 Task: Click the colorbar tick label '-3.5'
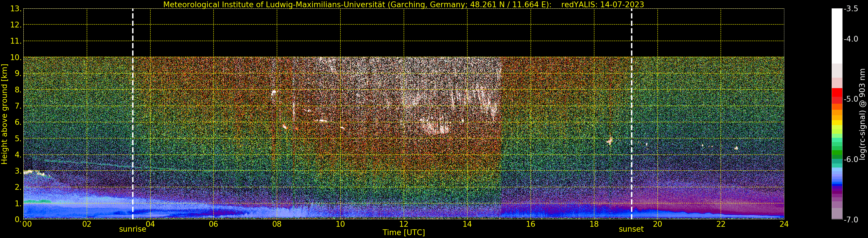pos(851,9)
